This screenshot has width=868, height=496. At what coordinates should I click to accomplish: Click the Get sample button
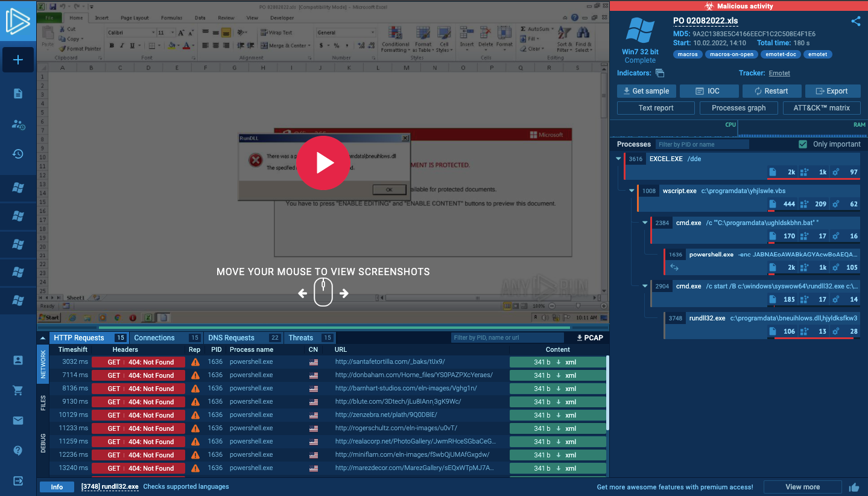(646, 91)
